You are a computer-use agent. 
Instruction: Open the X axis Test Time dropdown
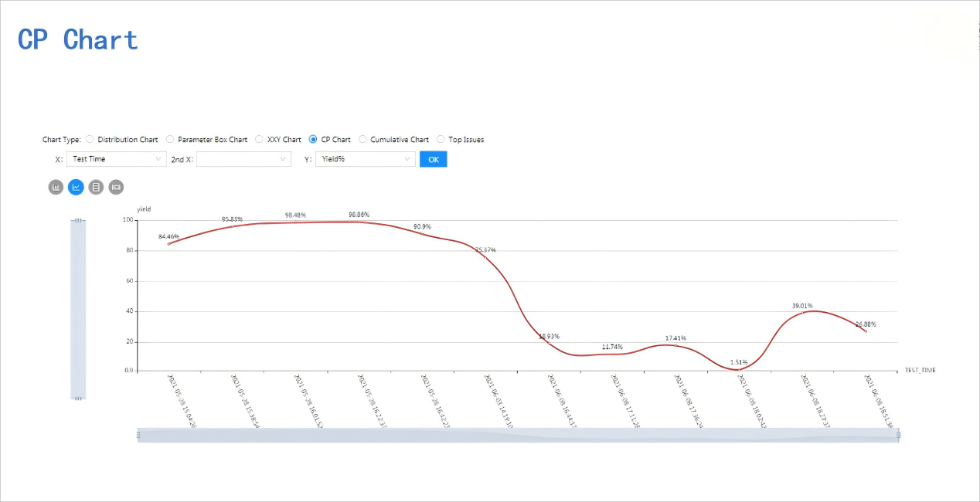click(x=116, y=159)
